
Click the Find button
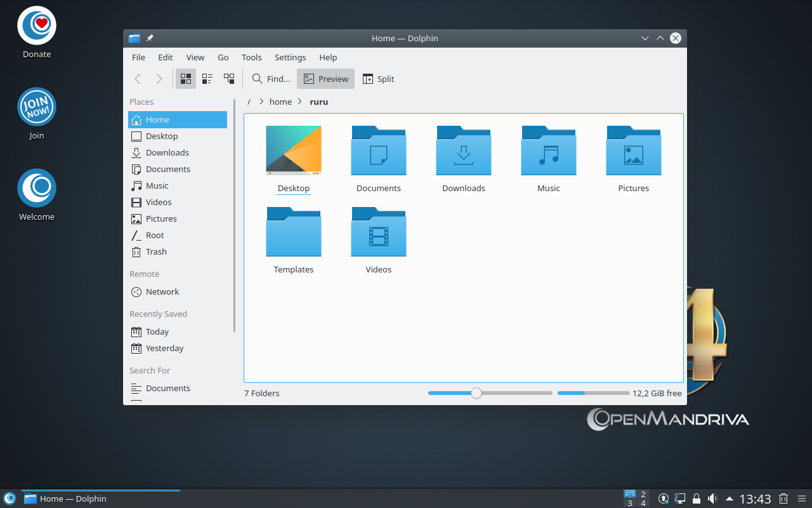point(271,79)
